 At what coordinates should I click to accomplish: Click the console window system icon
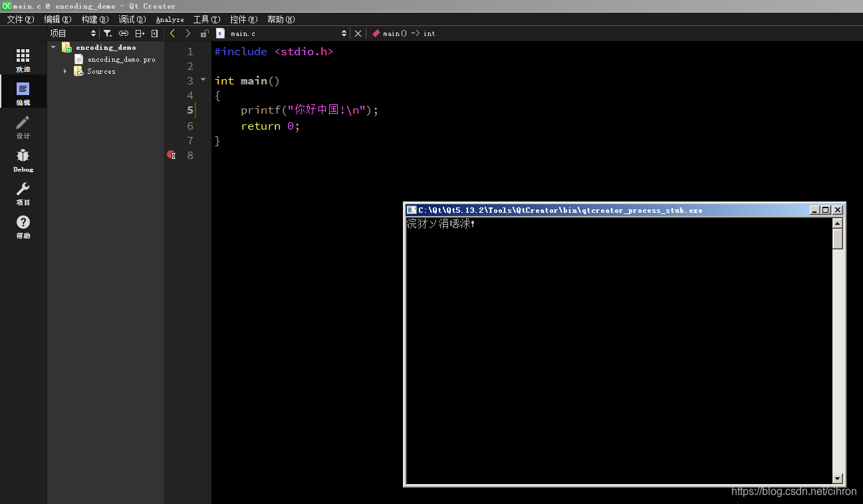[x=412, y=210]
